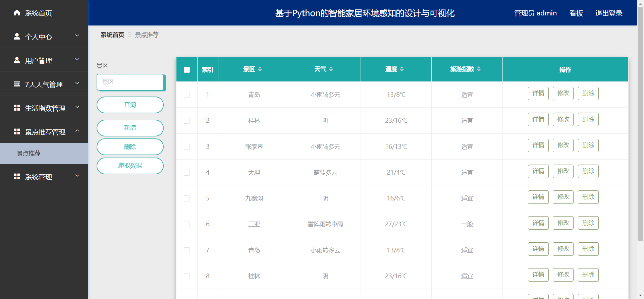
Task: Click the 查询 search button
Action: [130, 105]
